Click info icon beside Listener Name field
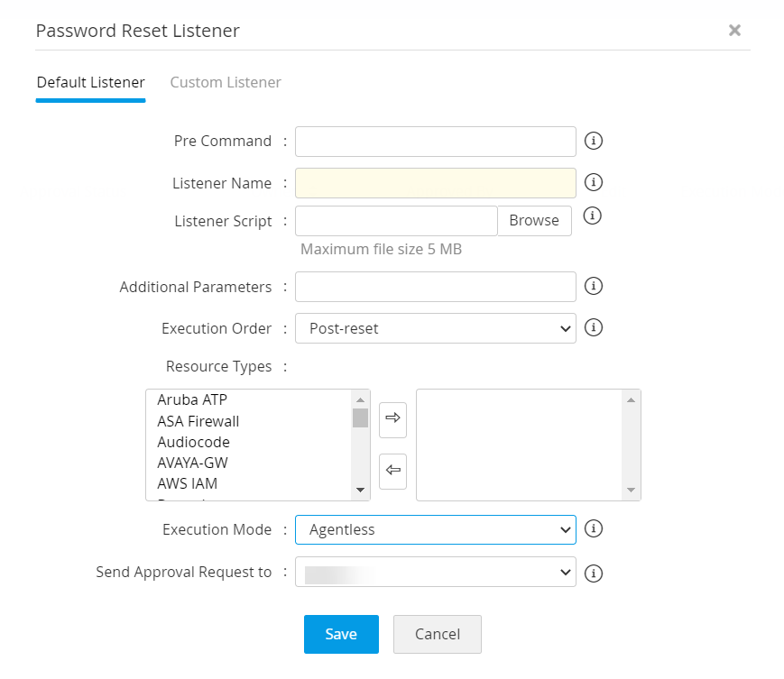Screen dimensions: 784x679 coord(594,182)
